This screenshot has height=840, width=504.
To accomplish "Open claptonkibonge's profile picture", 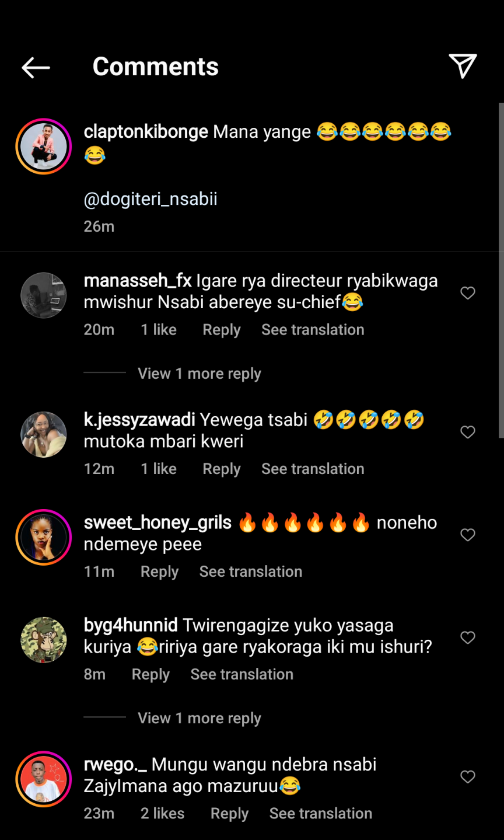I will [44, 146].
